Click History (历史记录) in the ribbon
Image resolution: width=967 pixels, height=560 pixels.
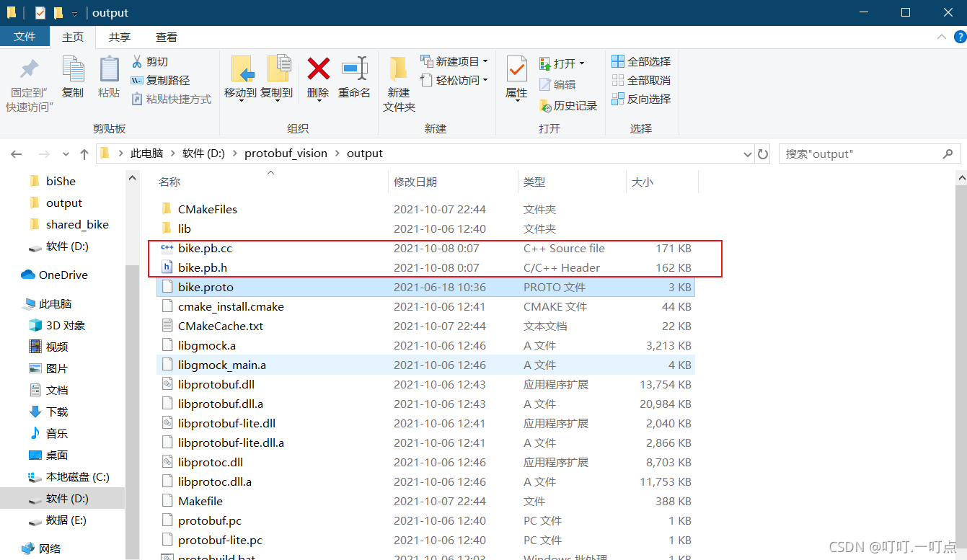point(568,105)
